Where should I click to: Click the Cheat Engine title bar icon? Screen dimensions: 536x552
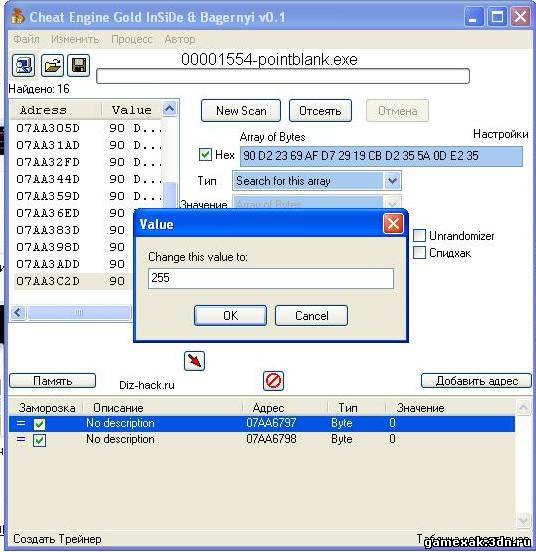18,17
